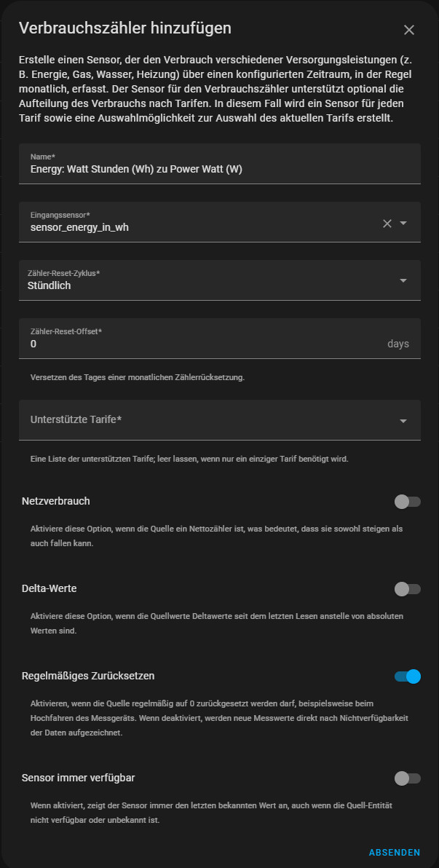This screenshot has width=439, height=868.
Task: Click the Unterstützte Tarife placeholder text
Action: 76,419
